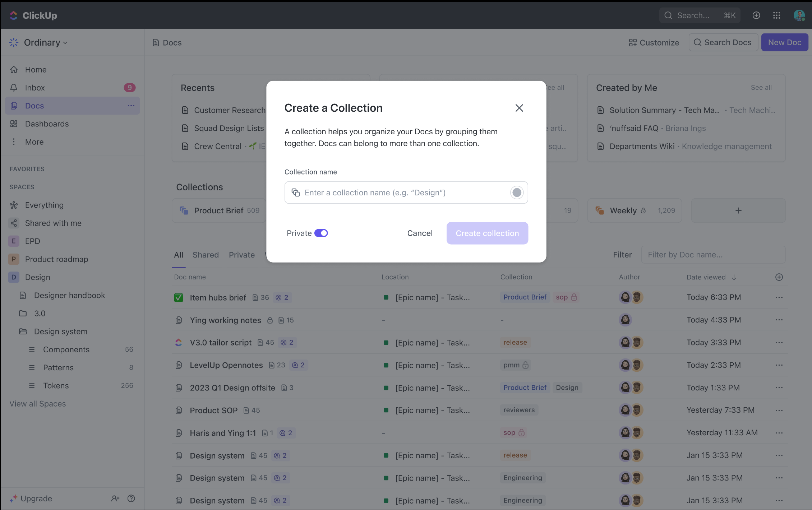The image size is (812, 510).
Task: Toggle the Private switch off
Action: coord(321,233)
